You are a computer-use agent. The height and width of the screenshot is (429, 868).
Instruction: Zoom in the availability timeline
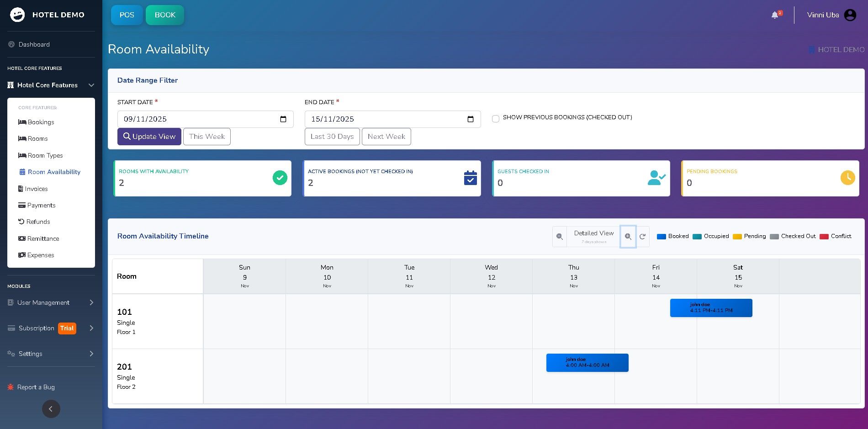coord(628,237)
